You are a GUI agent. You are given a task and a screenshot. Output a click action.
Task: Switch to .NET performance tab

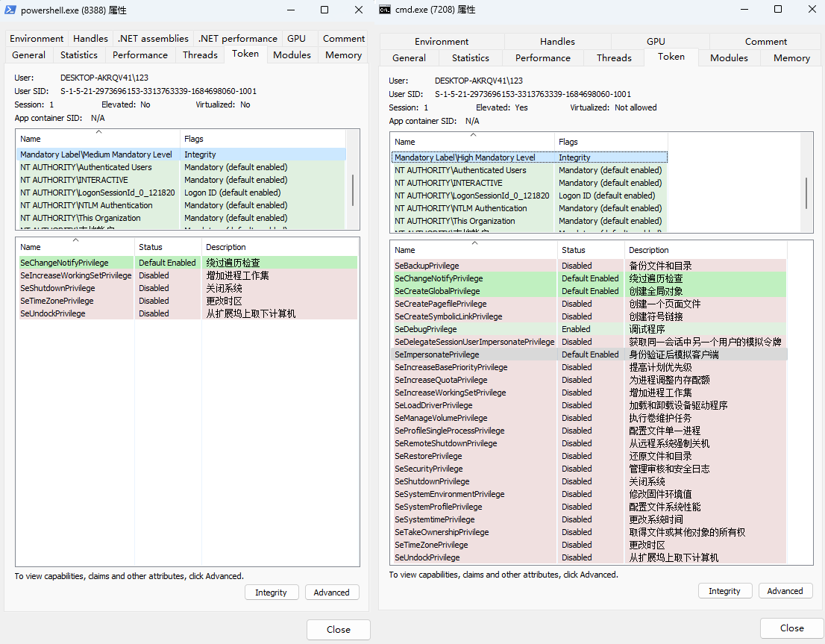[238, 39]
